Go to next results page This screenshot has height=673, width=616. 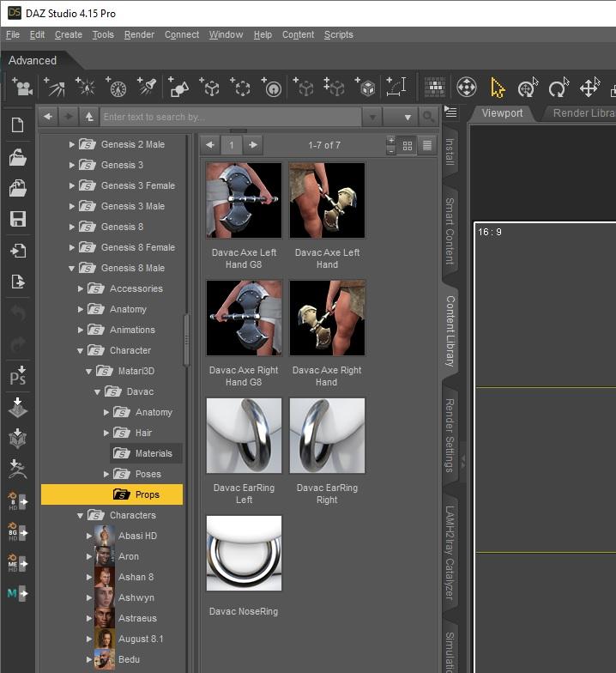(x=253, y=145)
